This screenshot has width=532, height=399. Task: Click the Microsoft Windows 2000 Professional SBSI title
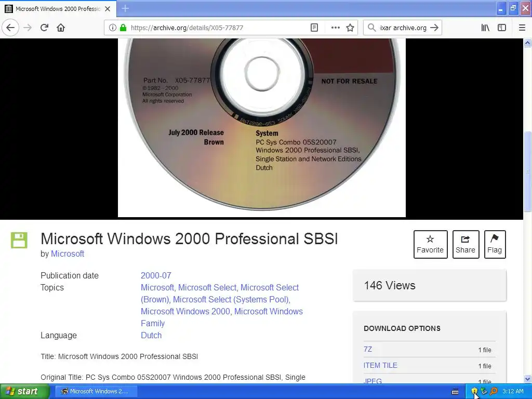pyautogui.click(x=189, y=239)
